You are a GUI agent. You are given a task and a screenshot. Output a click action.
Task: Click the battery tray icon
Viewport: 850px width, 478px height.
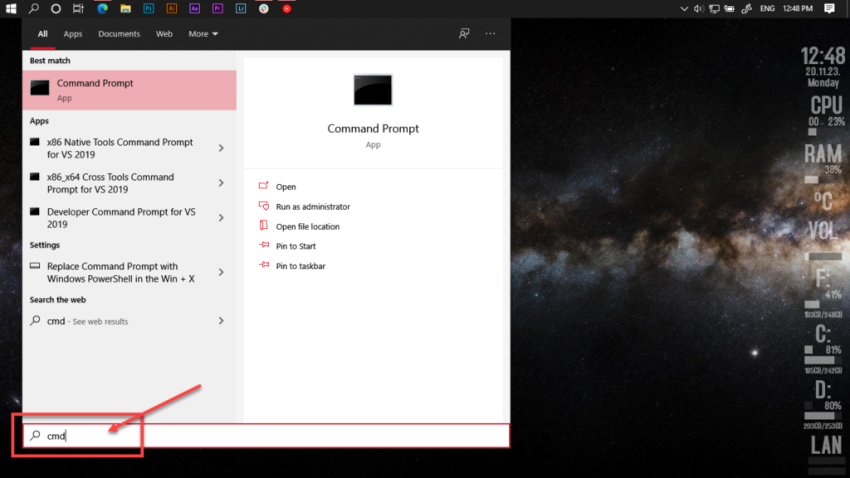pos(730,9)
